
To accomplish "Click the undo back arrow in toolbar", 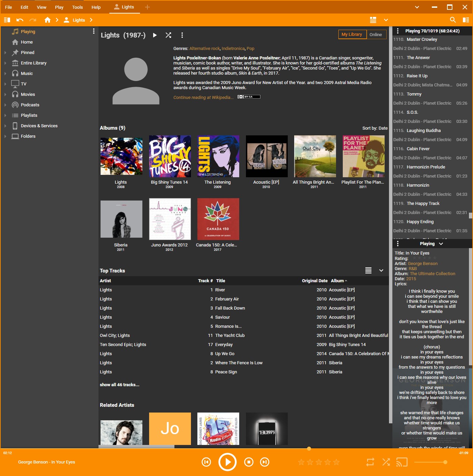I will [20, 20].
